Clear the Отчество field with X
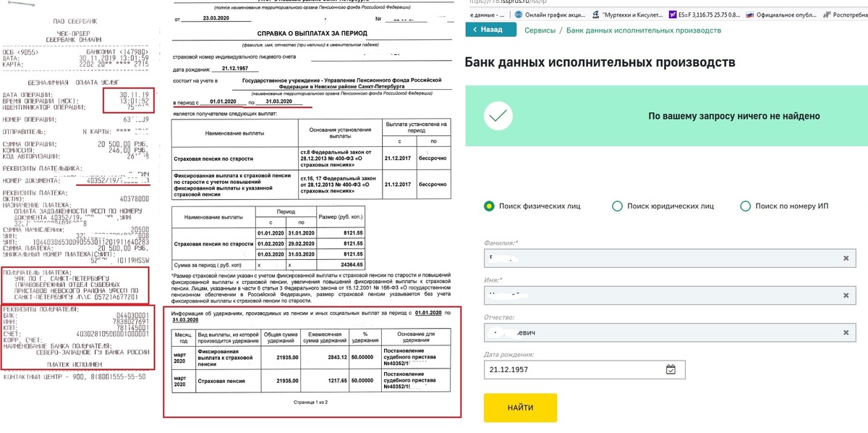868x433 pixels. pos(846,332)
